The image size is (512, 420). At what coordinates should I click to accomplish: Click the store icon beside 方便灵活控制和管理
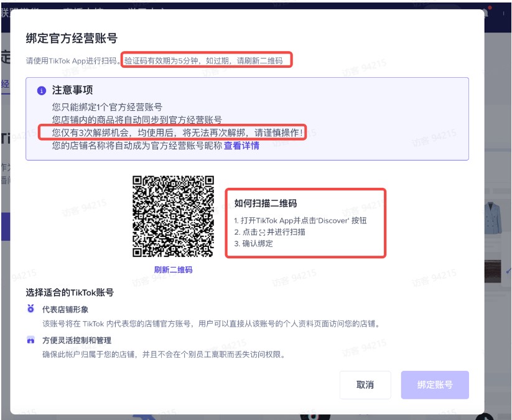(x=30, y=340)
